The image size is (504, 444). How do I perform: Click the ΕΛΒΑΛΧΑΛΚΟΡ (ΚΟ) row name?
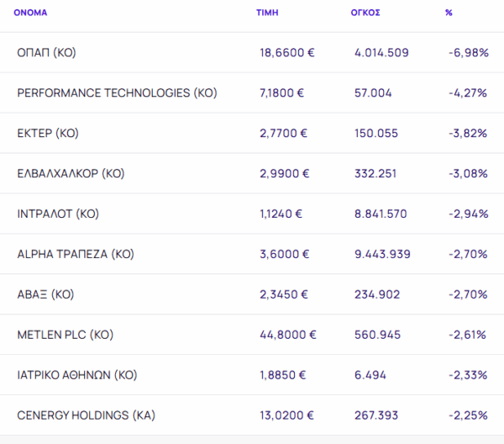pos(71,174)
